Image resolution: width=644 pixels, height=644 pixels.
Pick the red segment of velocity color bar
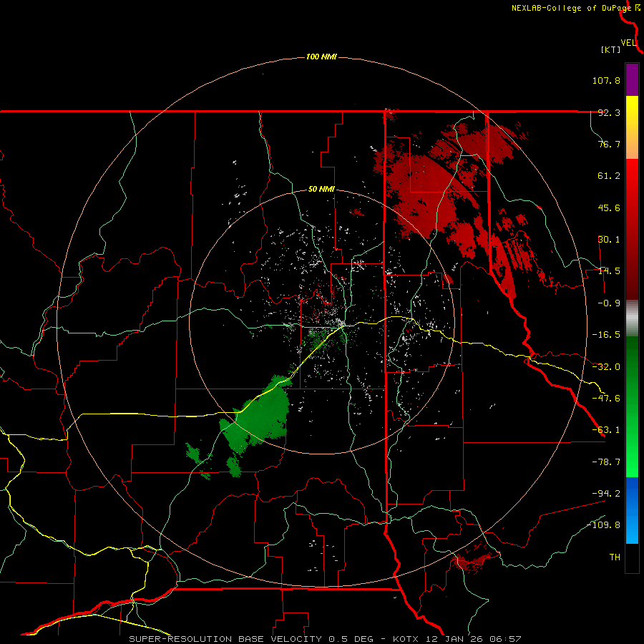pyautogui.click(x=632, y=229)
